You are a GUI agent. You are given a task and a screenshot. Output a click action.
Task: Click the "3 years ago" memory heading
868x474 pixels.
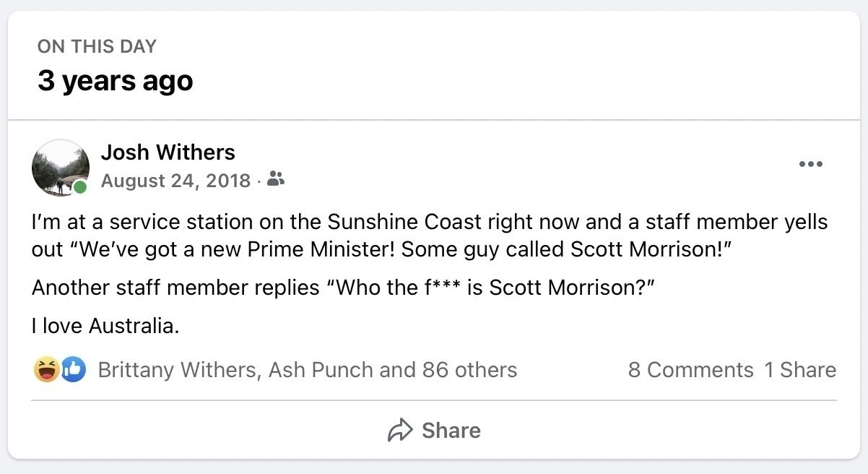click(x=116, y=80)
